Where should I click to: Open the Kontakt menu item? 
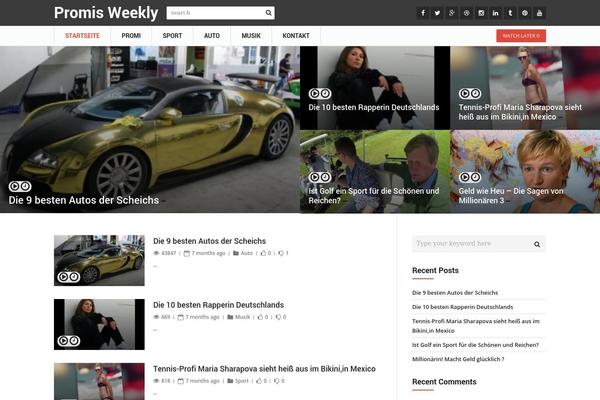(x=296, y=36)
